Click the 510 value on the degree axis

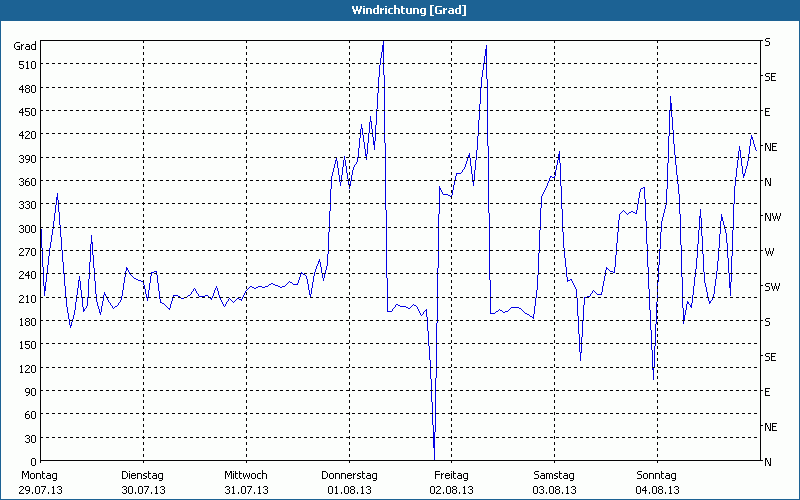27,65
